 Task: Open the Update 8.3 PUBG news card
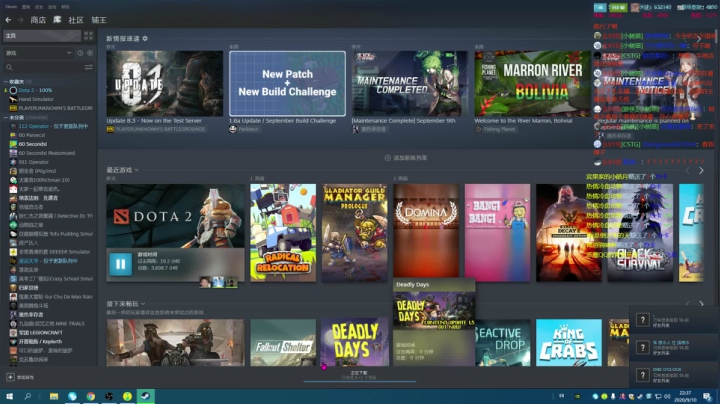coord(164,83)
